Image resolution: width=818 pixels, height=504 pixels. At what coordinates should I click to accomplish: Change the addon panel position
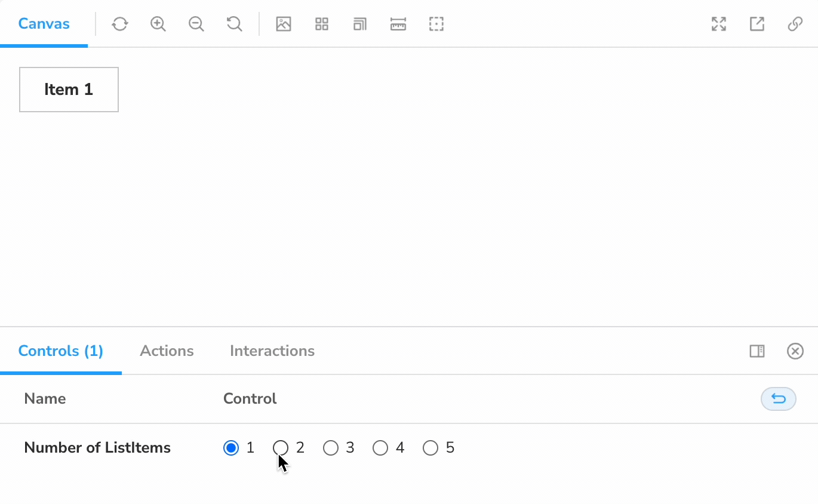[757, 351]
